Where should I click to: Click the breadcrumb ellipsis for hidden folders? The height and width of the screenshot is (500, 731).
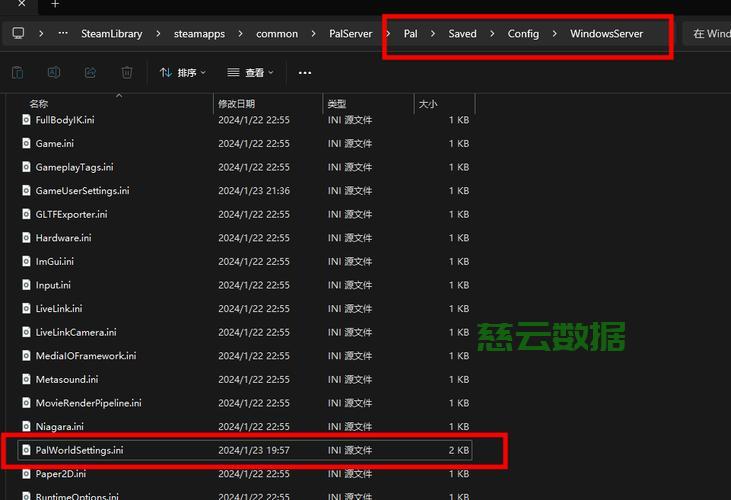(x=64, y=33)
